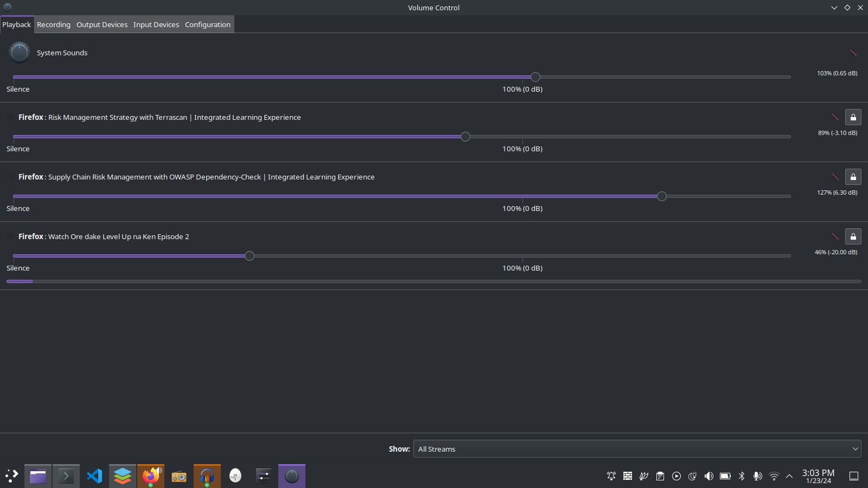
Task: Open the Volume Control app from the taskbar
Action: [292, 476]
